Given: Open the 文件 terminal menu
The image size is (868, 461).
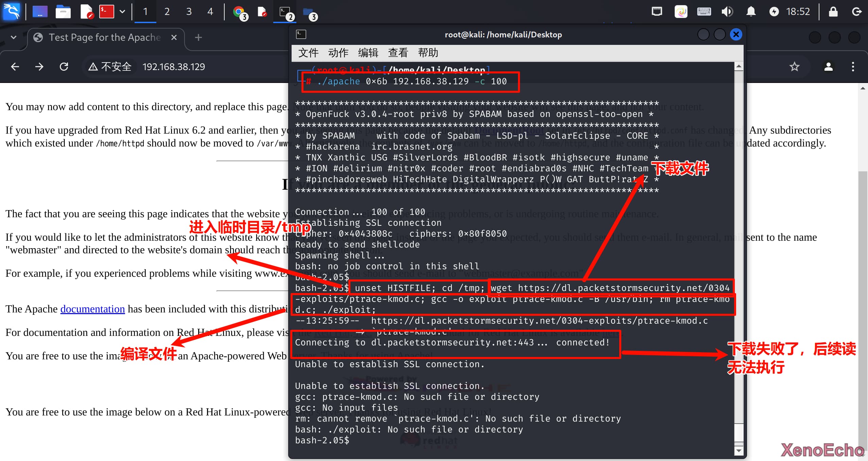Looking at the screenshot, I should click(308, 53).
